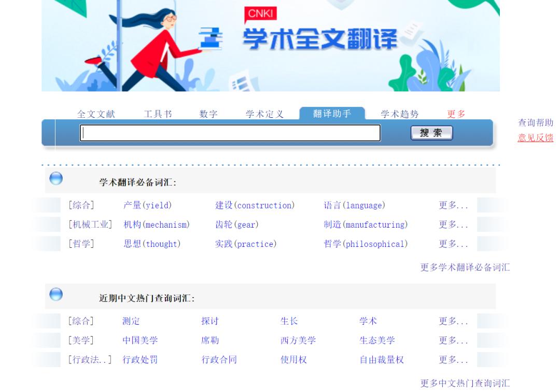Screen dimensions: 560x392
Task: Click the 产量(yield) vocabulary link
Action: click(x=147, y=205)
